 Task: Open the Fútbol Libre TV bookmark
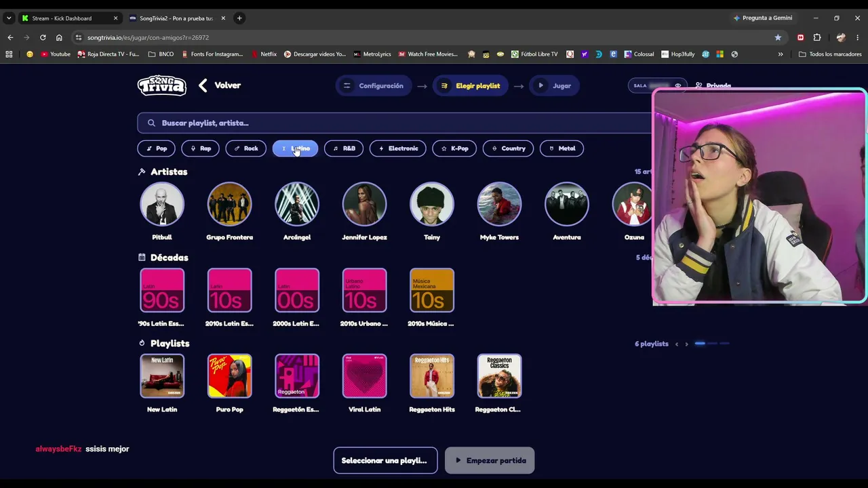[534, 54]
